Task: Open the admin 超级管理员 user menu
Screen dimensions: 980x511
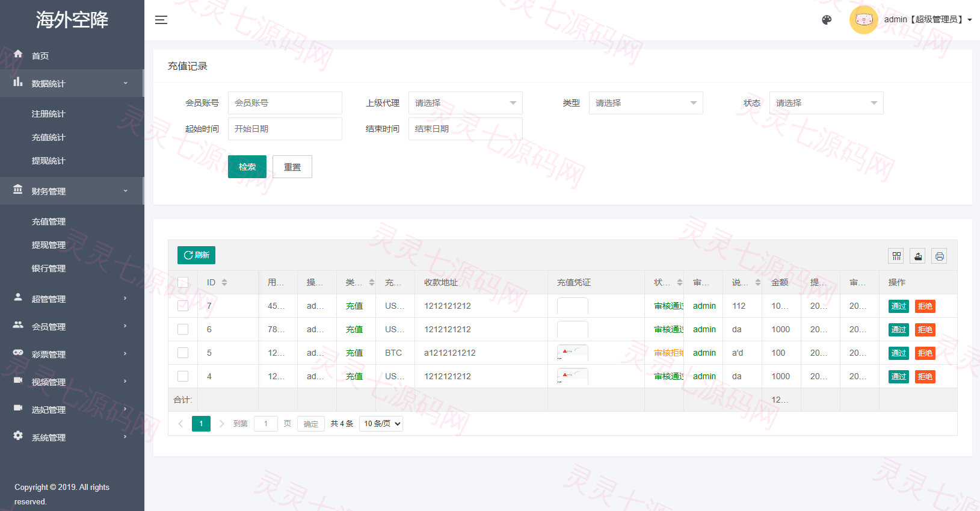Action: [x=928, y=20]
